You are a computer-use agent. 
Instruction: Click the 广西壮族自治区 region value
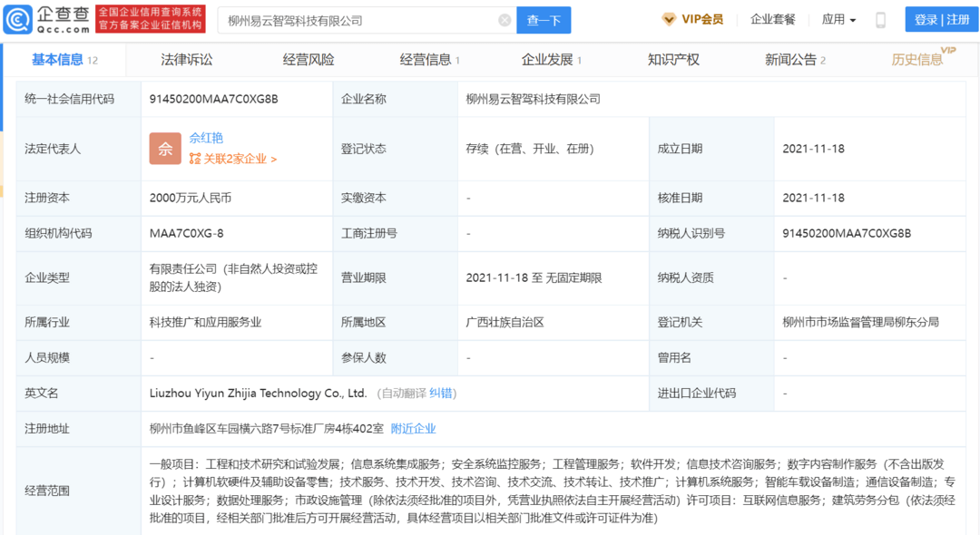505,322
